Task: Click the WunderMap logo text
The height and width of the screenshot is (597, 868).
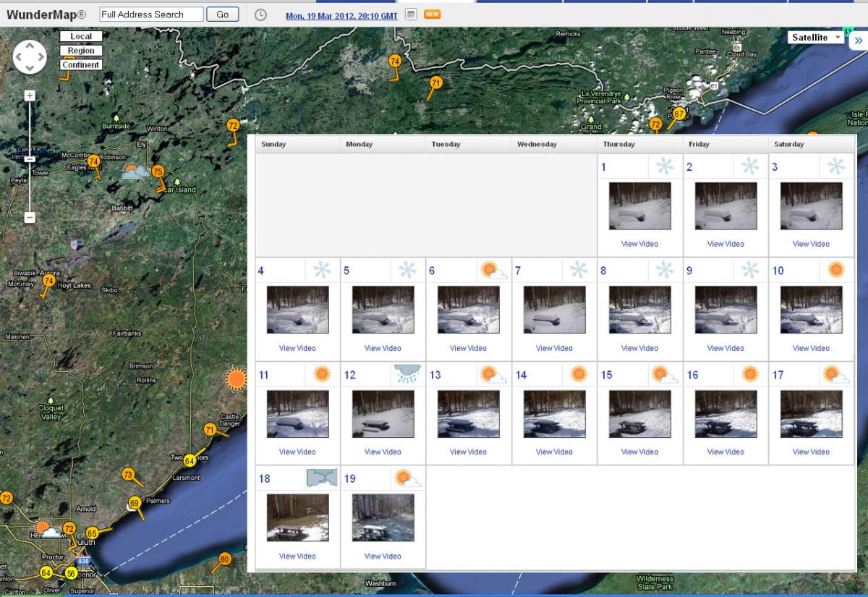Action: click(x=46, y=14)
